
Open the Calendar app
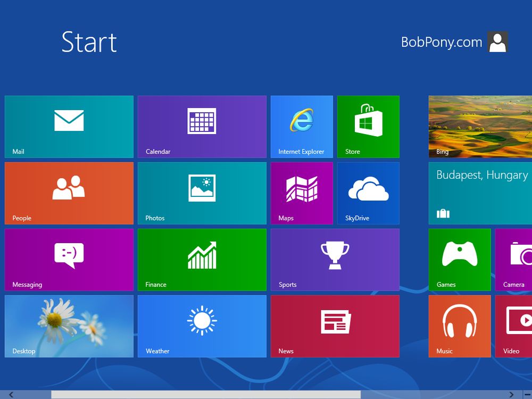202,127
